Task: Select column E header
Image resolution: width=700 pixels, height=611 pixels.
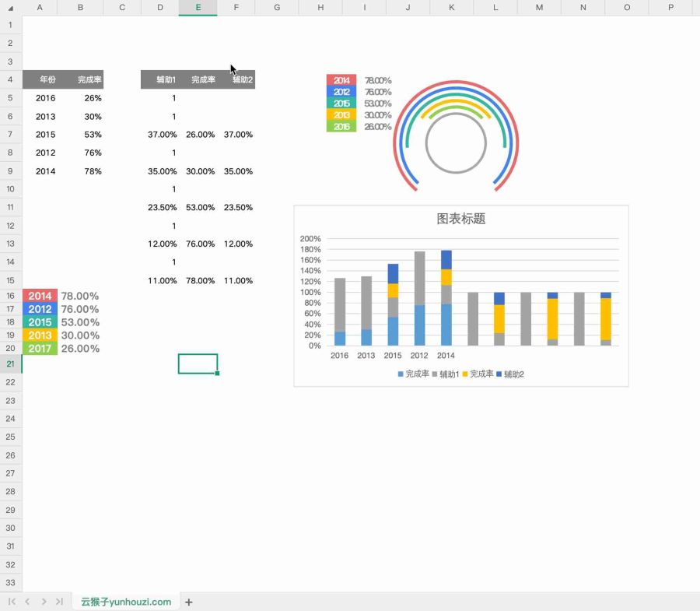Action: (x=198, y=8)
